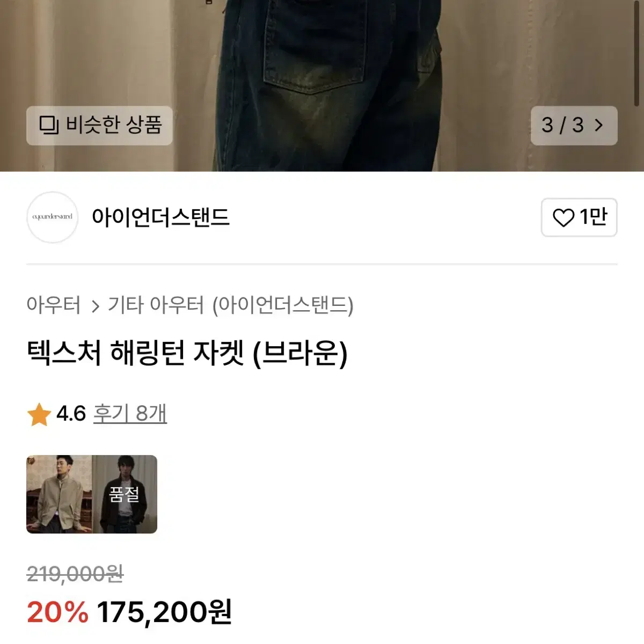The height and width of the screenshot is (644, 644).
Task: Select the beige jacket color thumbnail
Action: click(x=59, y=494)
